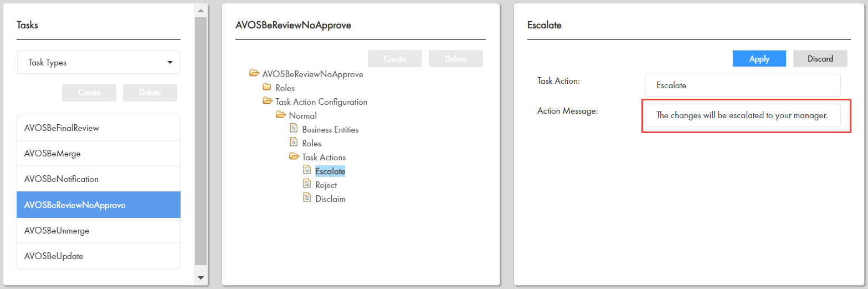The width and height of the screenshot is (868, 289).
Task: Click the Apply button
Action: (x=759, y=59)
